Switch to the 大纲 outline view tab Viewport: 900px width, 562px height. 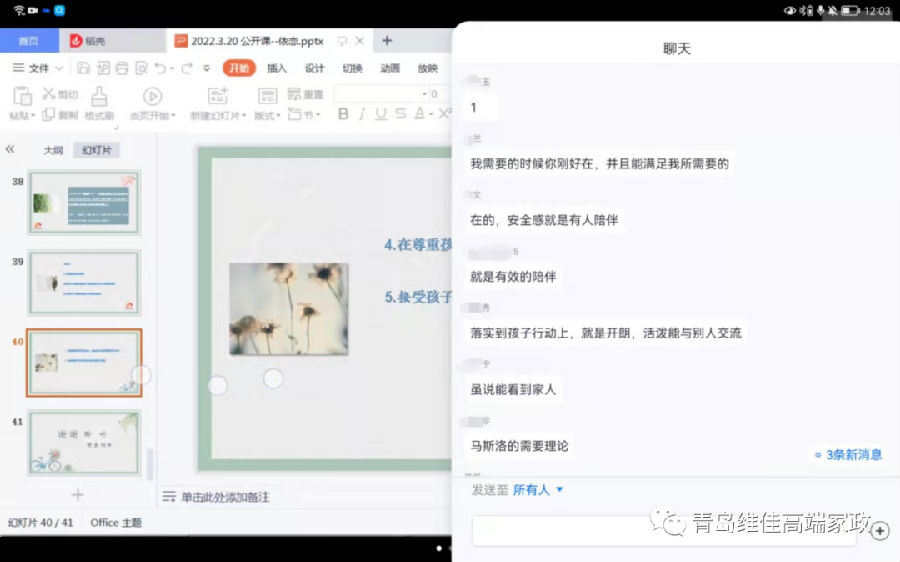click(53, 150)
